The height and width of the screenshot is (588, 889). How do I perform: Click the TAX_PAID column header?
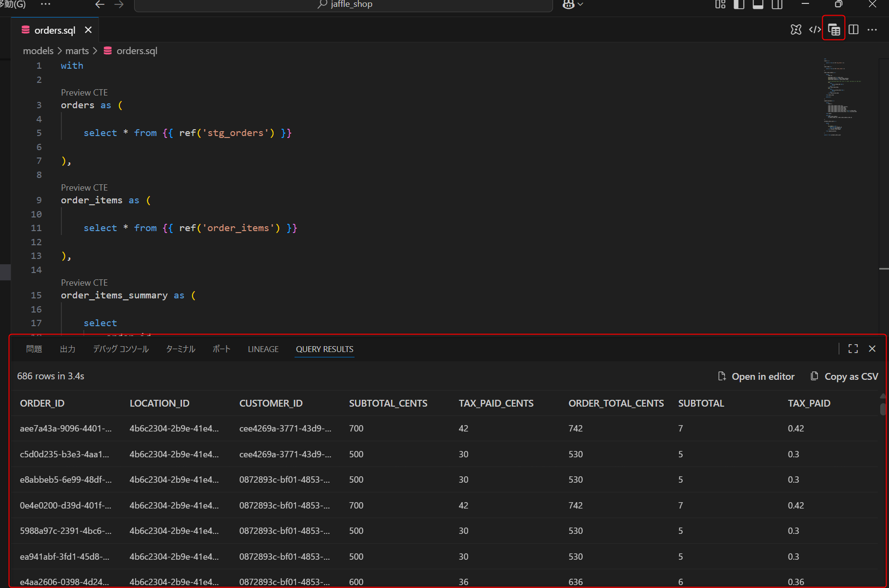pyautogui.click(x=809, y=403)
